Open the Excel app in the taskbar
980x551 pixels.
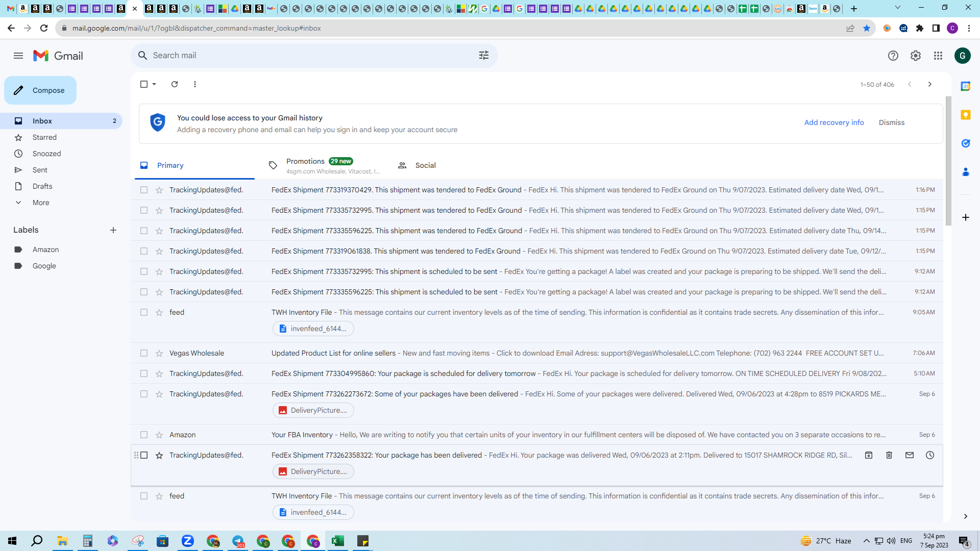[338, 541]
